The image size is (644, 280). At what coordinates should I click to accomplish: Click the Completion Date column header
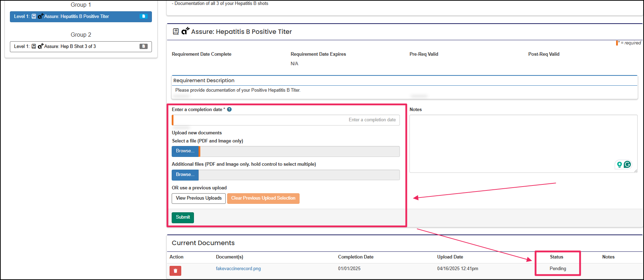pos(355,257)
